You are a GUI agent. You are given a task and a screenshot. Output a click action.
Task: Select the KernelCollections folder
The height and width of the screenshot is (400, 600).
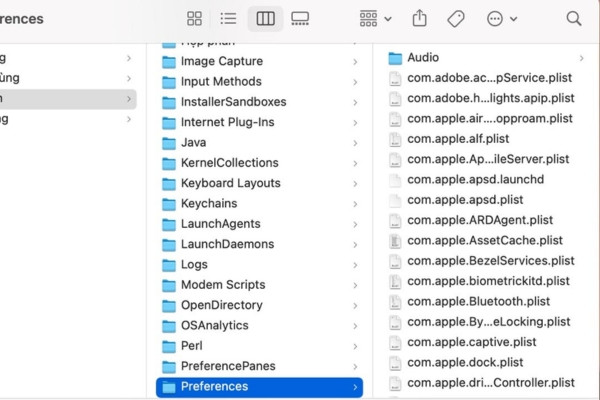tap(259, 163)
